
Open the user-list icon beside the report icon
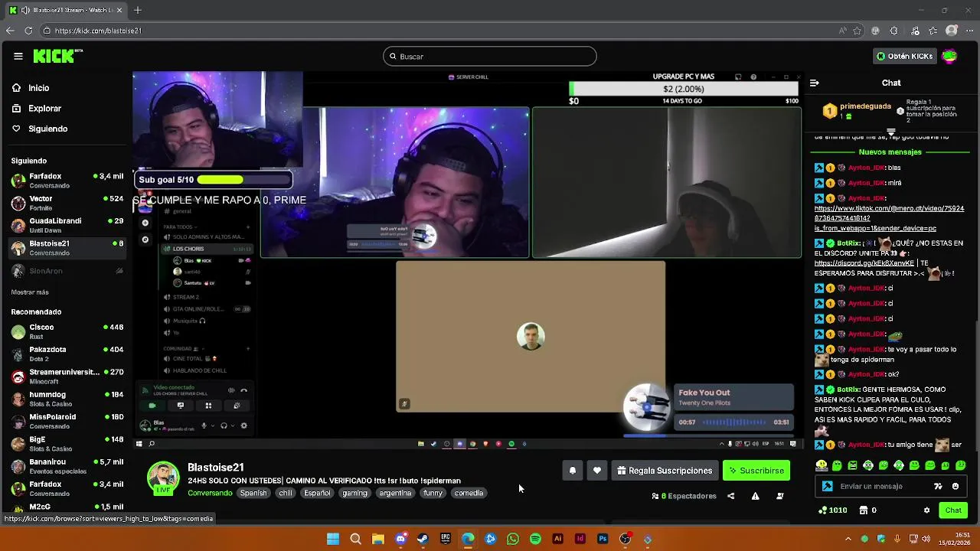pos(779,496)
